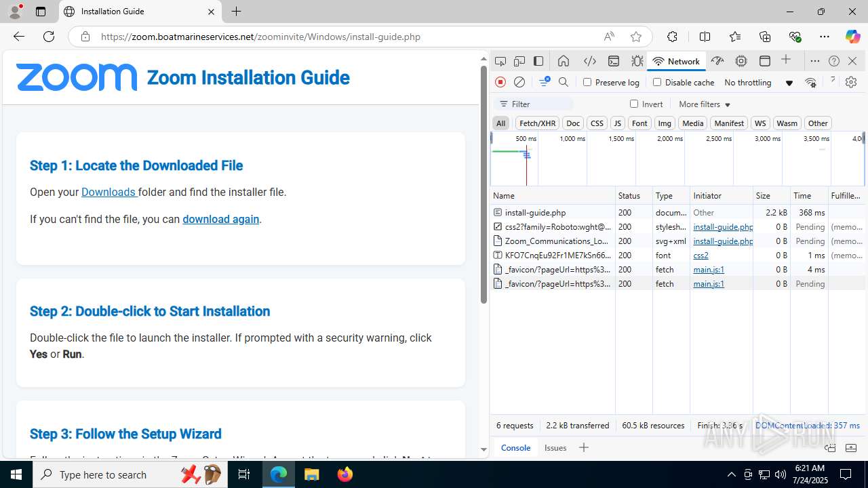Filter requests by Font type

[x=639, y=123]
